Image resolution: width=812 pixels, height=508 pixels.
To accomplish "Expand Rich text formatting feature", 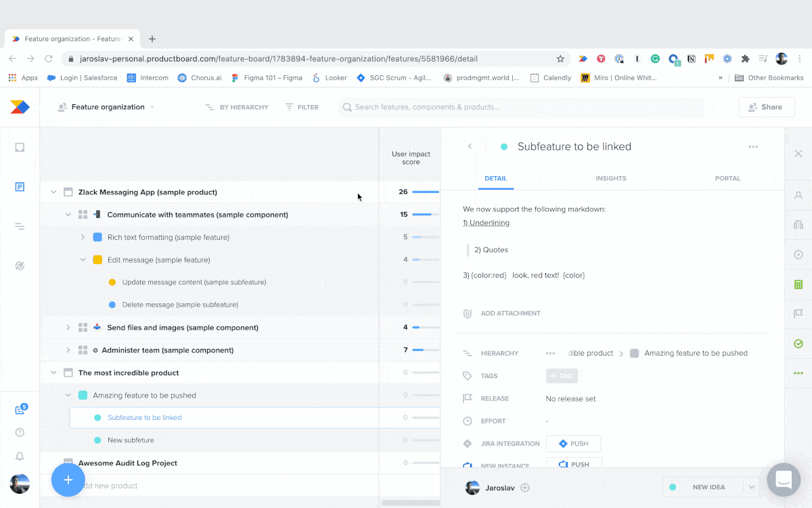I will (x=83, y=237).
